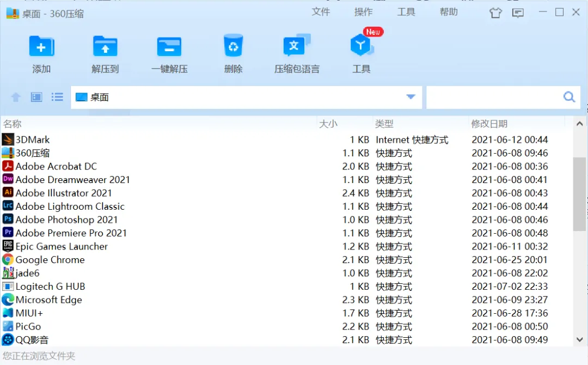Click the scrollbar up arrow
Screen dimensions: 588x365
pyautogui.click(x=579, y=124)
